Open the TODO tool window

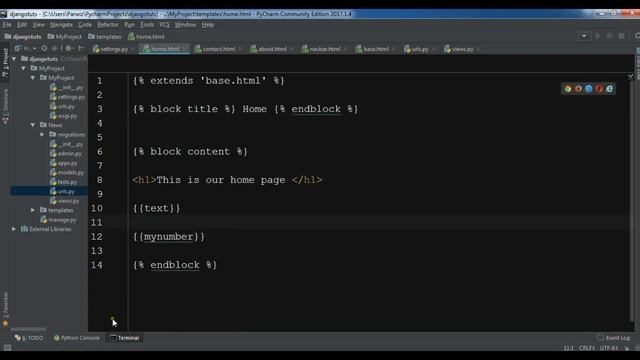29,338
